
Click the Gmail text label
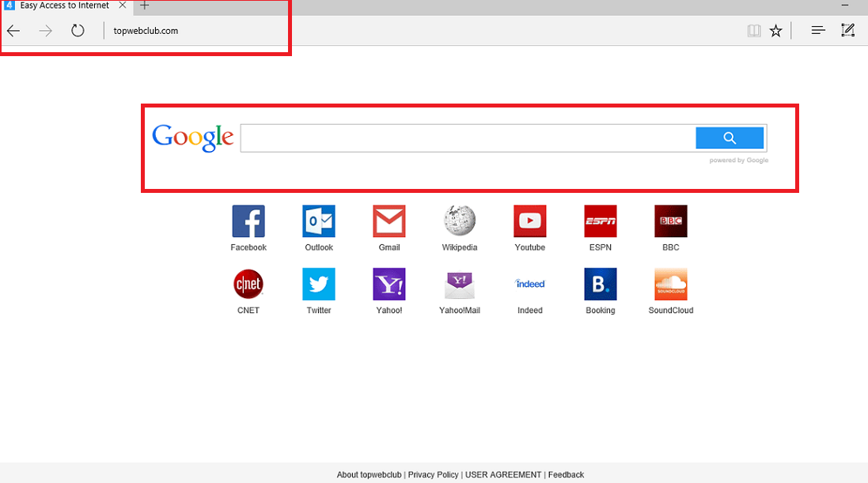point(389,247)
